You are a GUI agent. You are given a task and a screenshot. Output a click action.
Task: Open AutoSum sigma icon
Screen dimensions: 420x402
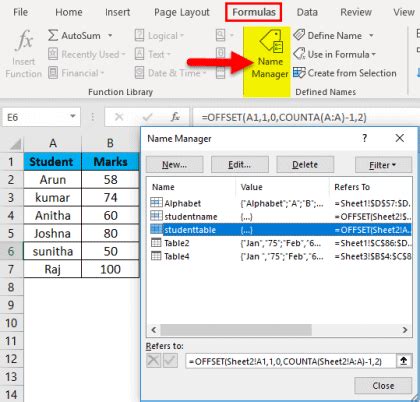pyautogui.click(x=53, y=35)
